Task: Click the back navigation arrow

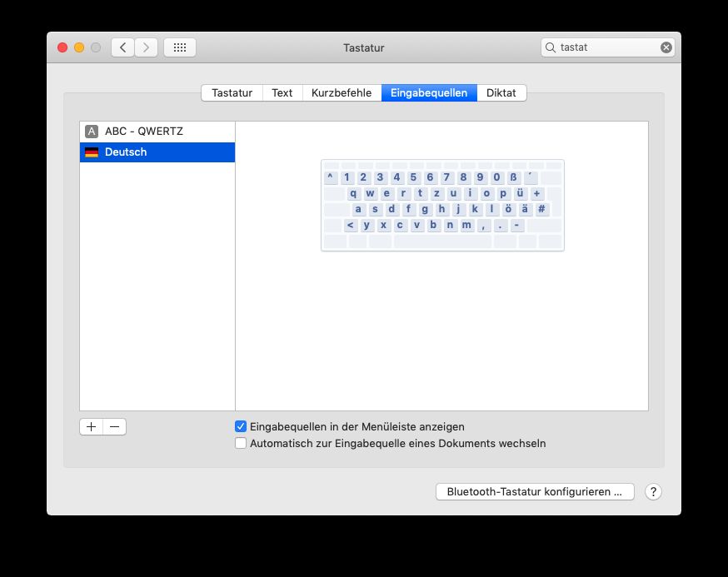Action: click(122, 47)
